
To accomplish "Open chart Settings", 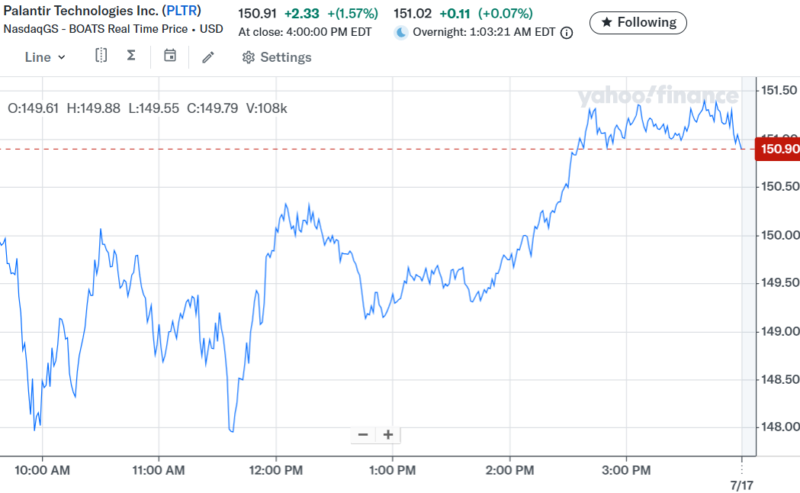I will click(277, 57).
